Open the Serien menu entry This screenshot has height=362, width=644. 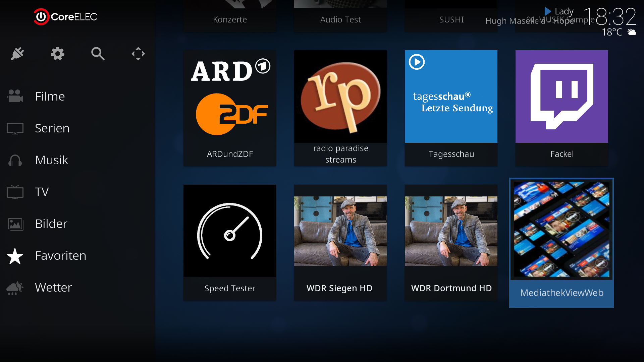coord(77,128)
